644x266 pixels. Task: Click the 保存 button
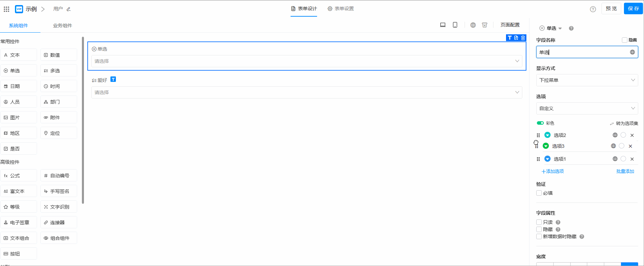point(633,8)
